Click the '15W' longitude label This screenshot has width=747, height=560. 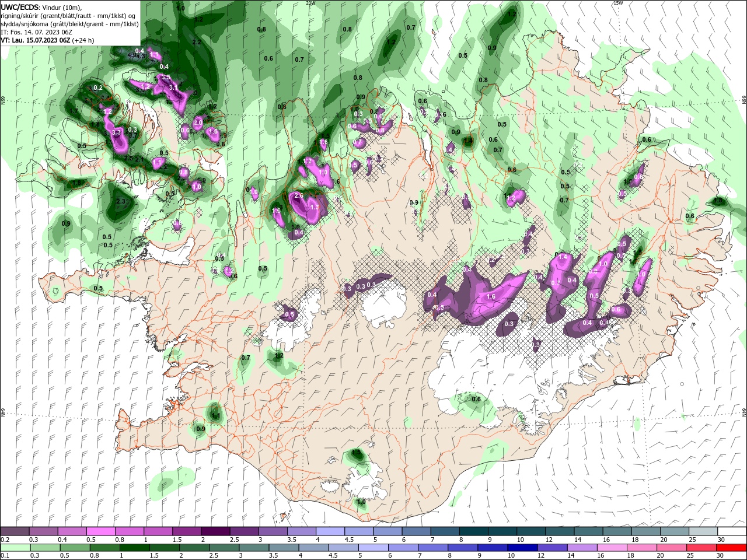pos(618,3)
